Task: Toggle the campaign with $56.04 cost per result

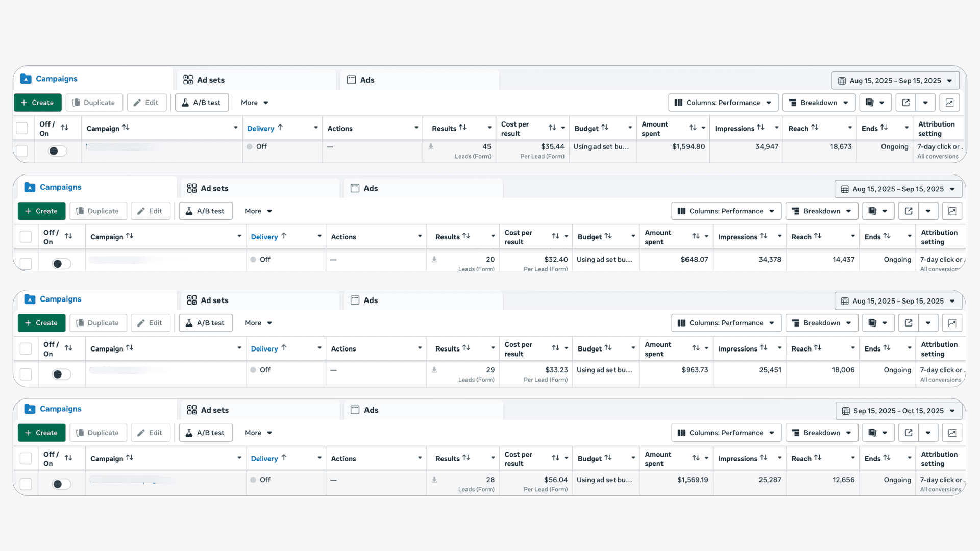Action: point(61,484)
